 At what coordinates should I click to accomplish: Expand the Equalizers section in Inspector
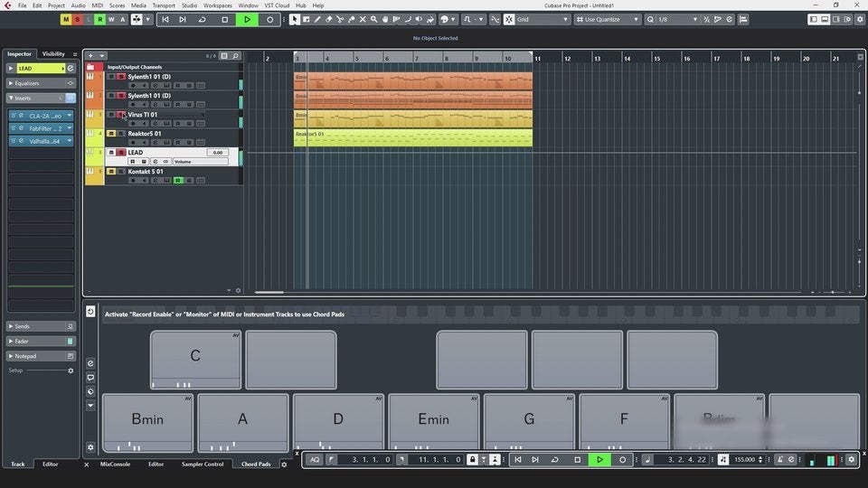27,83
